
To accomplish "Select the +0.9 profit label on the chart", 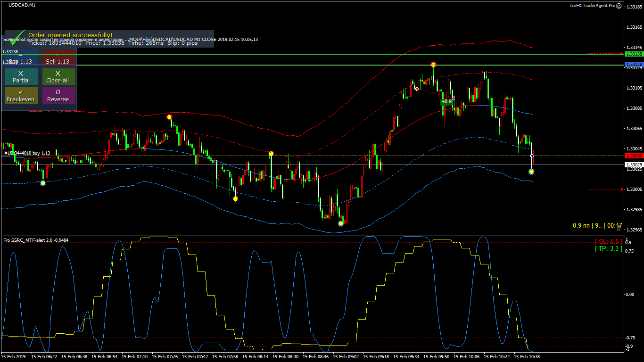I will point(446,101).
